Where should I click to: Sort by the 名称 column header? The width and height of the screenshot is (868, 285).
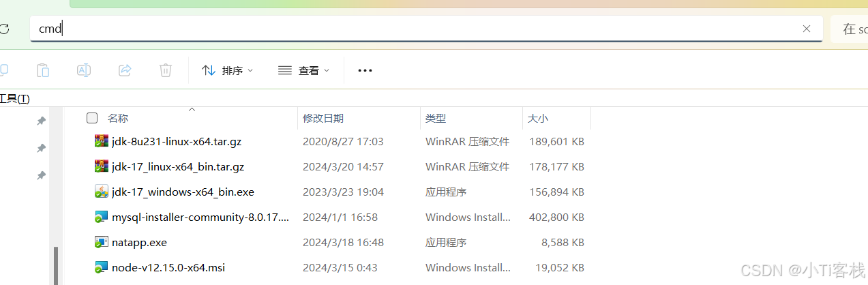point(118,119)
